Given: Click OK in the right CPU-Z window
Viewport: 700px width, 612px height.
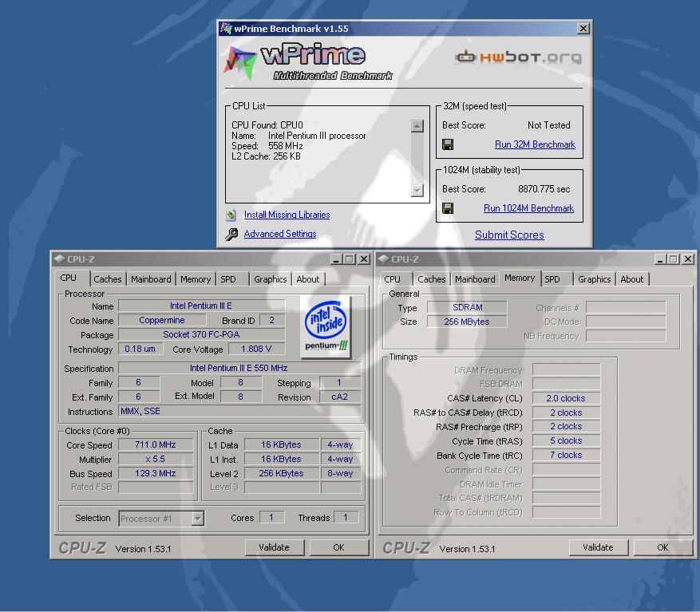Looking at the screenshot, I should coord(663,547).
